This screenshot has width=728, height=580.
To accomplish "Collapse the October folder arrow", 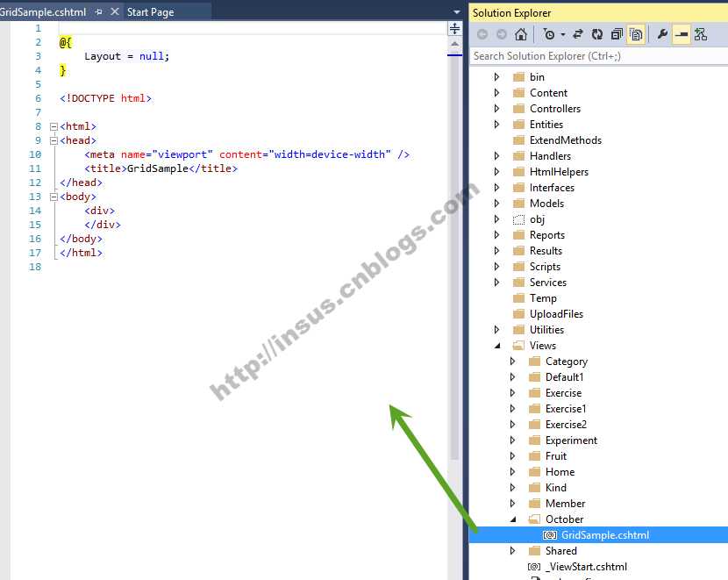I will point(513,519).
